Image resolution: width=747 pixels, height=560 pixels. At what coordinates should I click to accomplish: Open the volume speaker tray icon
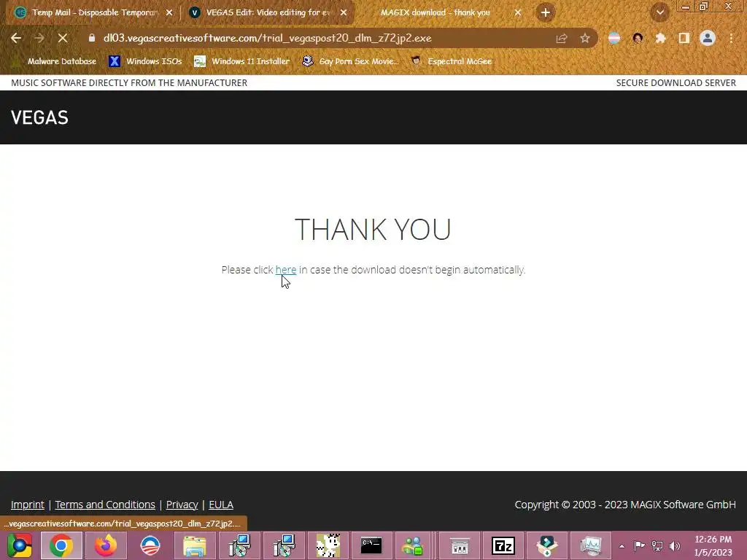coord(675,545)
